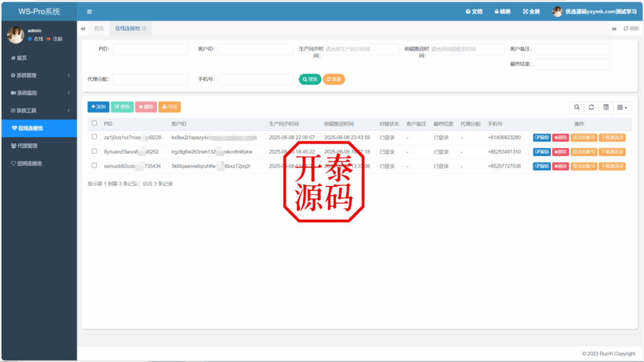Toggle the search panel with magnifier icon
The image size is (644, 362).
click(x=577, y=108)
